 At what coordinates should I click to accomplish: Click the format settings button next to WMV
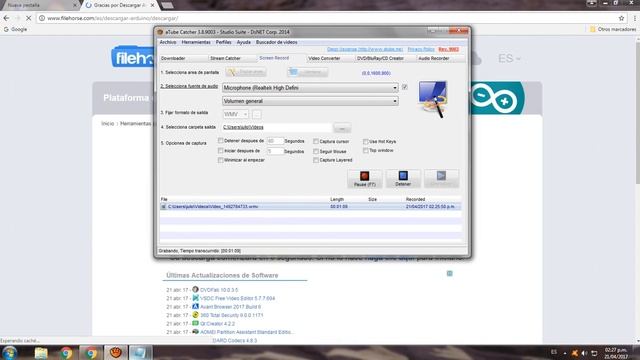256,114
